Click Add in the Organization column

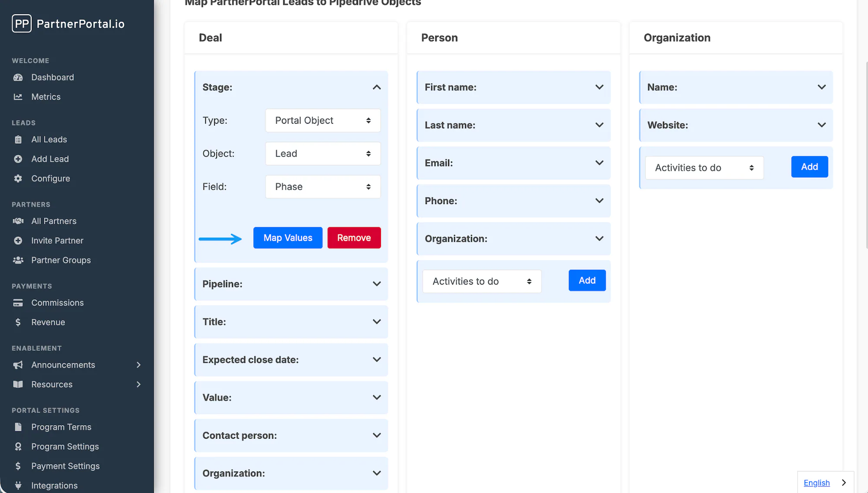[x=809, y=167]
